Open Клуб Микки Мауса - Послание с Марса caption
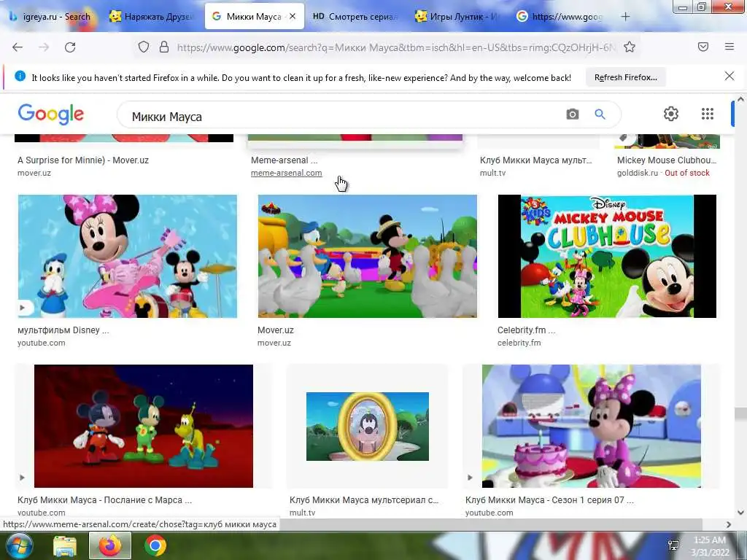Screen dimensions: 747x560 [x=104, y=500]
